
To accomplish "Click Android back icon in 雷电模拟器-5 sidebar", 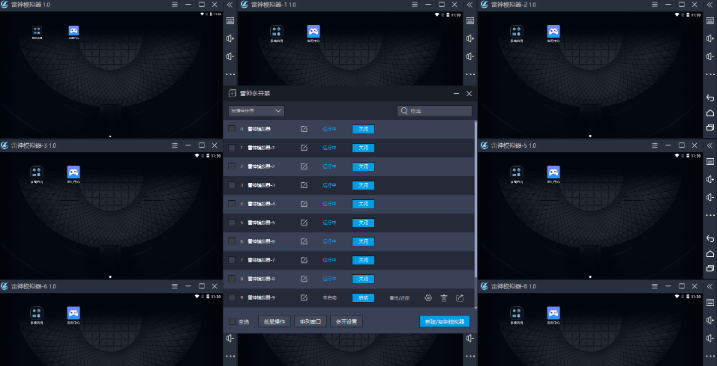I will pos(710,238).
